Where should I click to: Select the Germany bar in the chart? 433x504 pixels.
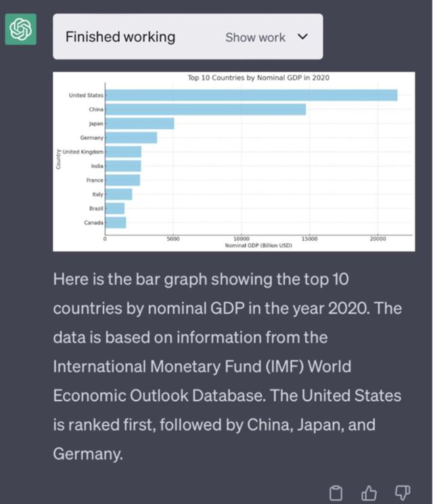[x=131, y=138]
